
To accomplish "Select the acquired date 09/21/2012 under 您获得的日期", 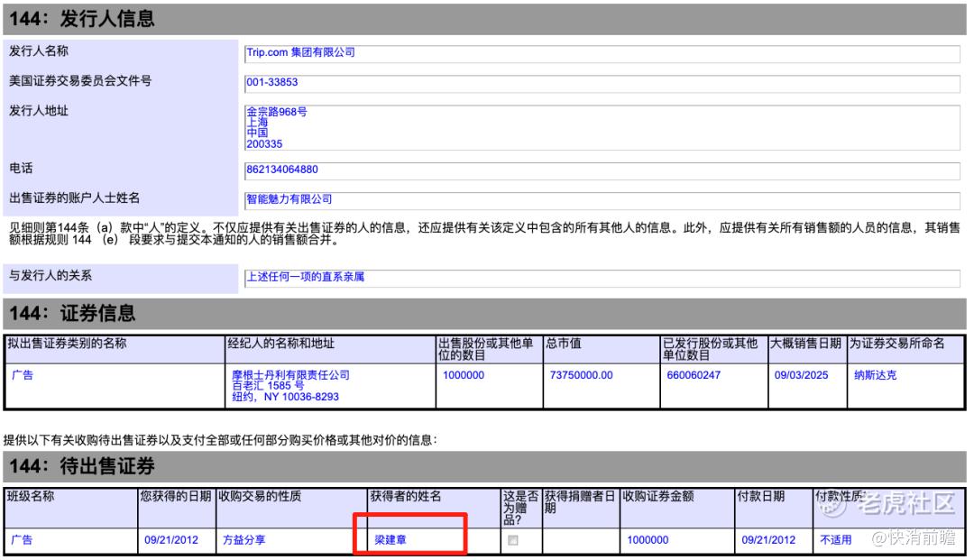I will click(170, 540).
